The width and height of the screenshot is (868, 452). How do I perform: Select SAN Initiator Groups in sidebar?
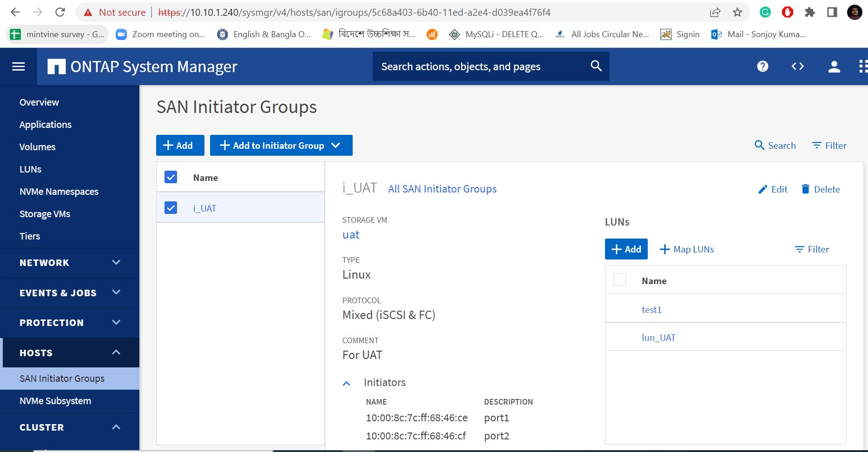click(70, 379)
